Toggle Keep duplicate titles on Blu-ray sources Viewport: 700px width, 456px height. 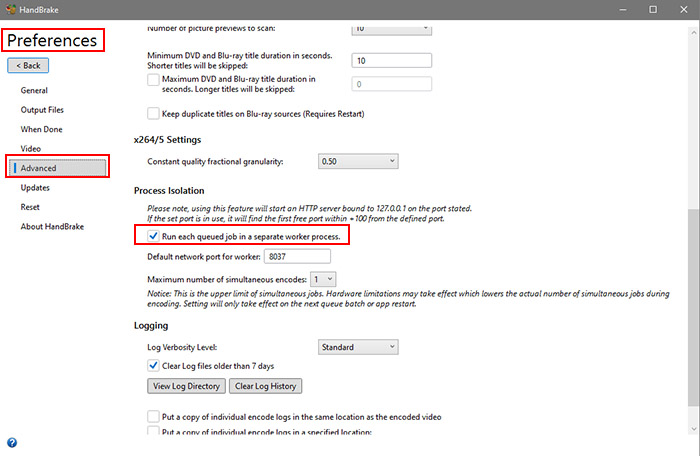coord(153,113)
